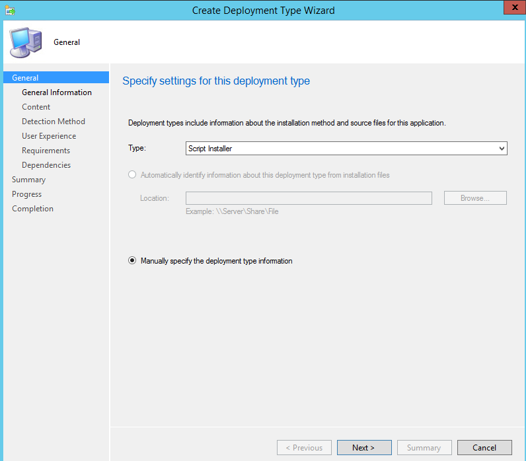
Task: Click the Next button
Action: (x=364, y=448)
